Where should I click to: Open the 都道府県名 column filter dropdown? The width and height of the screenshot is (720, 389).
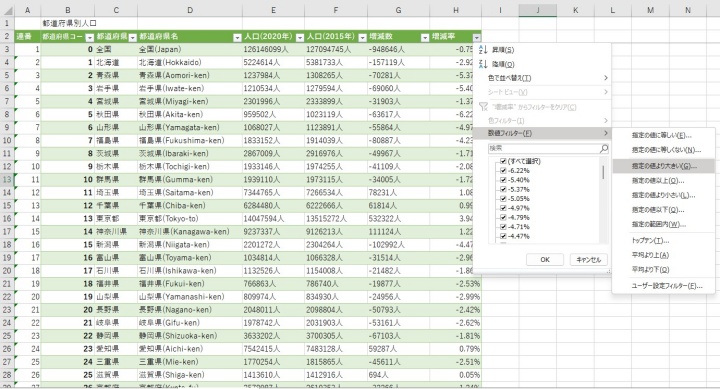coord(237,38)
